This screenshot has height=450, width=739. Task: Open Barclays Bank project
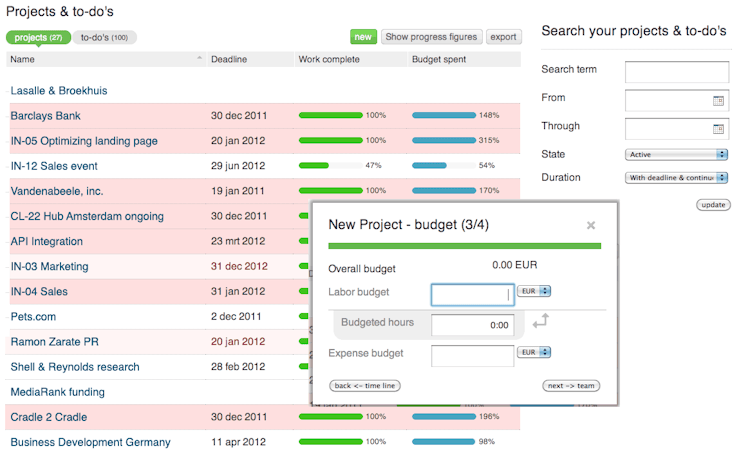coord(45,115)
